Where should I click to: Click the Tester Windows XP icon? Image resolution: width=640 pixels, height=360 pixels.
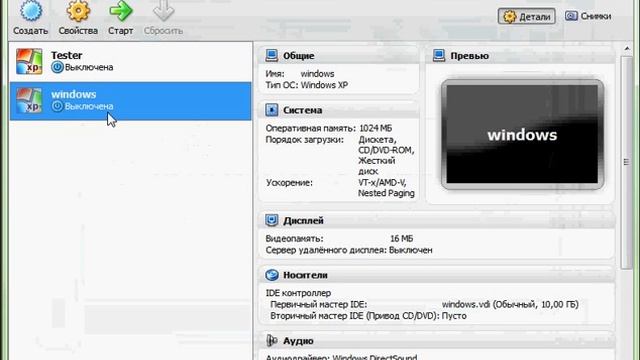point(29,61)
